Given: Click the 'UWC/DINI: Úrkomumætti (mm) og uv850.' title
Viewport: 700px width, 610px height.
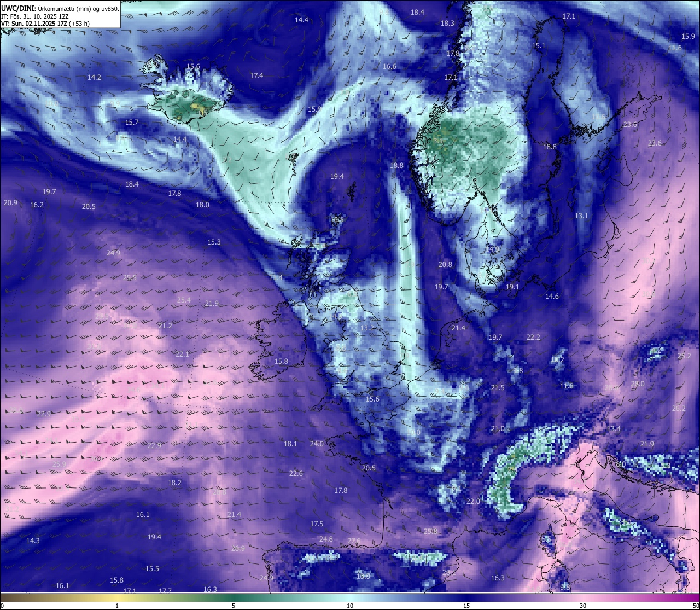Looking at the screenshot, I should (x=60, y=8).
